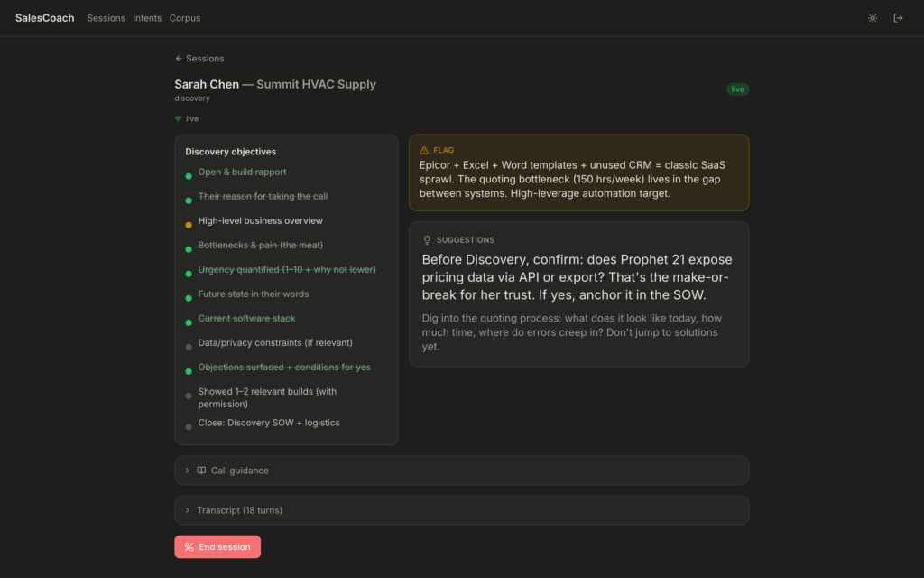Viewport: 924px width, 578px height.
Task: Click the wifi live connection icon
Action: 179,118
